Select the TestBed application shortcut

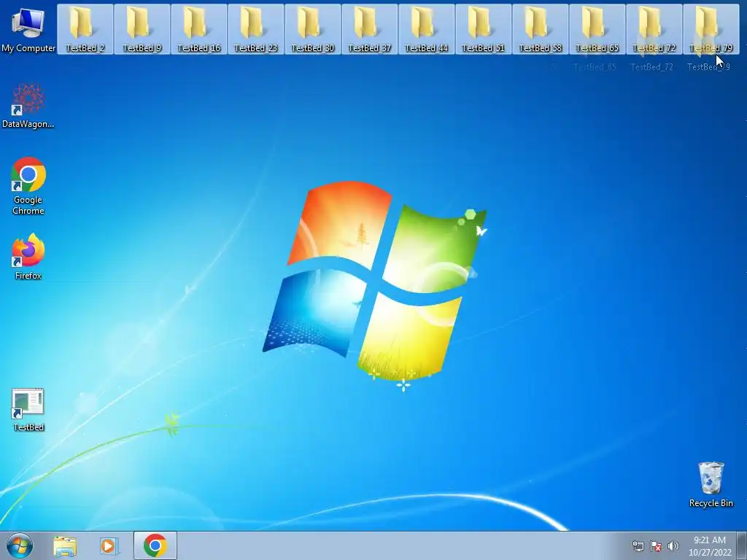click(28, 410)
